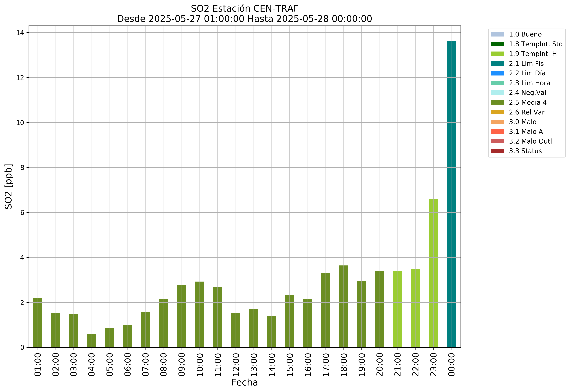Click the 2.1 Lim Fis legend swatch

[x=497, y=64]
